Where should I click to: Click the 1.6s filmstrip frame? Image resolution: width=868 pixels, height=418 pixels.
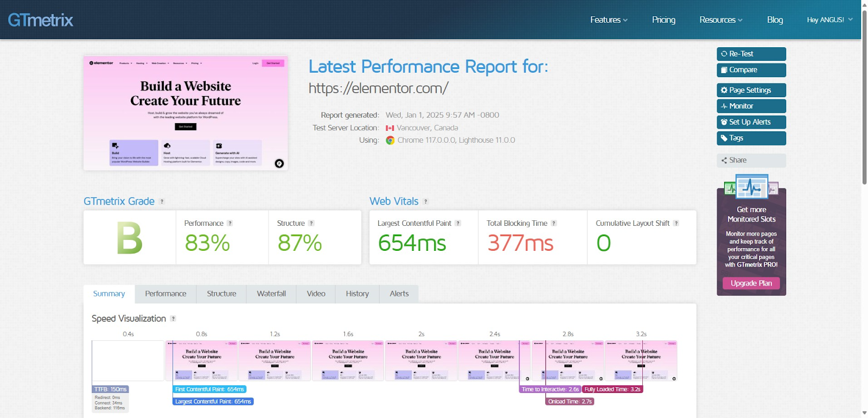tap(348, 361)
